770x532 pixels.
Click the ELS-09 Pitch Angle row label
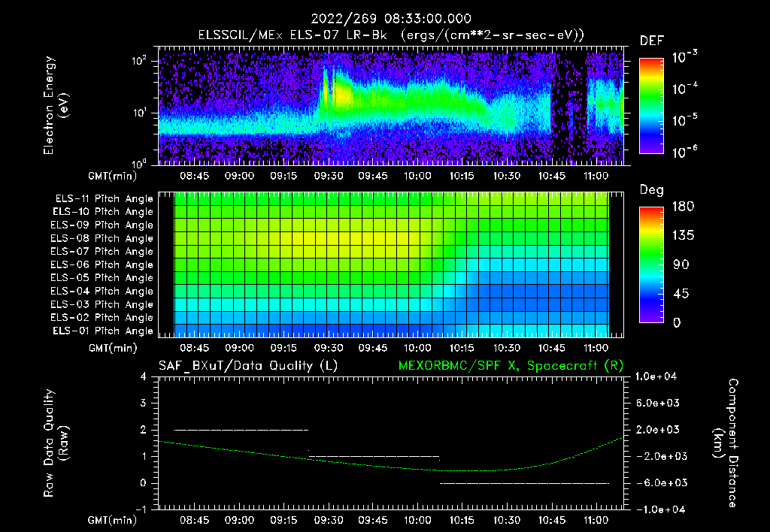pyautogui.click(x=102, y=225)
